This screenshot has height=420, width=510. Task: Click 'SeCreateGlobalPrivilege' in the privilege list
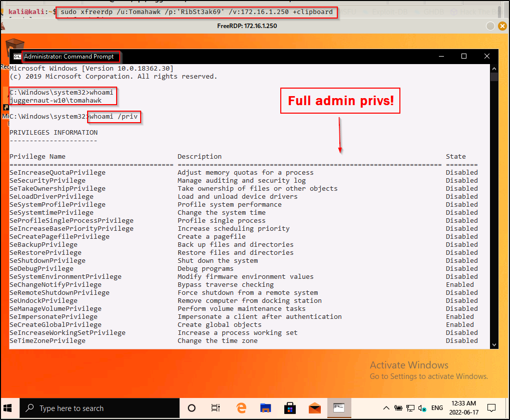coord(56,325)
